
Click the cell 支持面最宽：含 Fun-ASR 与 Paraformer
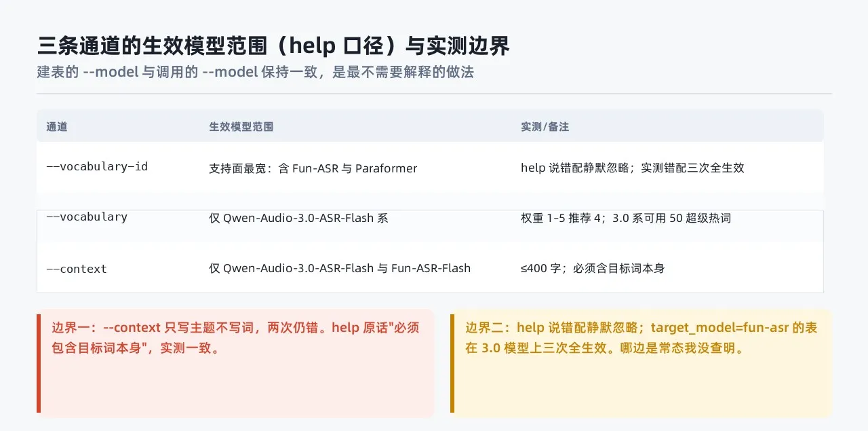pyautogui.click(x=313, y=168)
